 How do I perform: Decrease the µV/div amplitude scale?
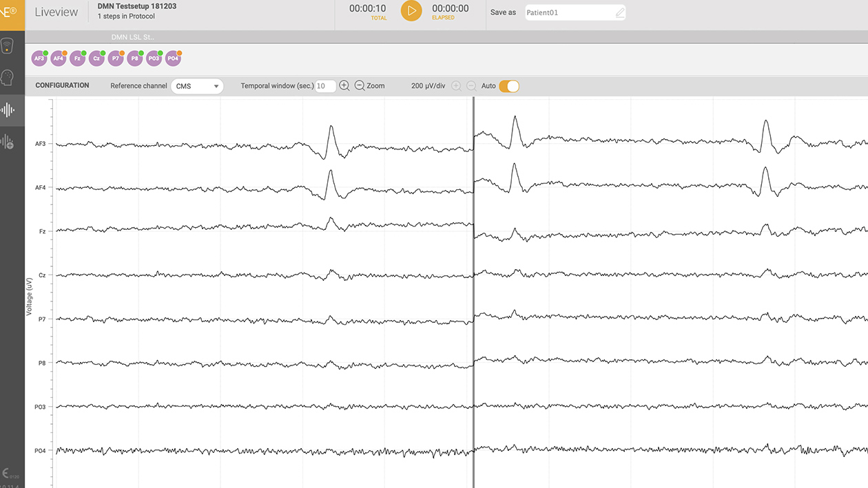click(x=471, y=86)
